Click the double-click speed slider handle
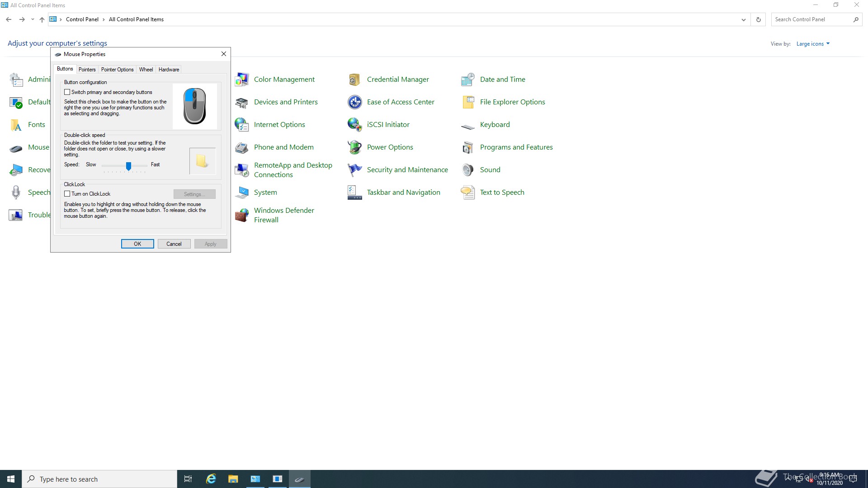The image size is (868, 488). click(x=128, y=166)
